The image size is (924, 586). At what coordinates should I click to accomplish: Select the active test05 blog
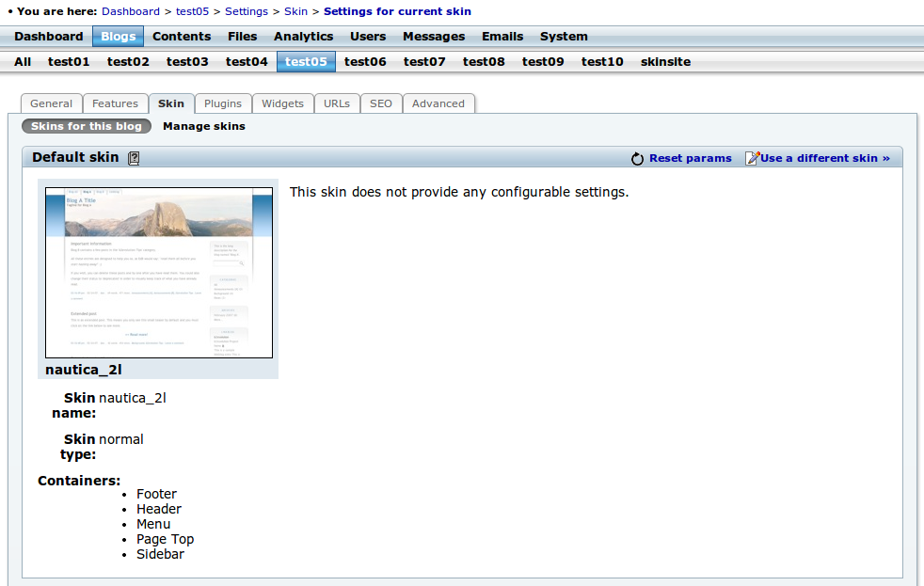[306, 62]
